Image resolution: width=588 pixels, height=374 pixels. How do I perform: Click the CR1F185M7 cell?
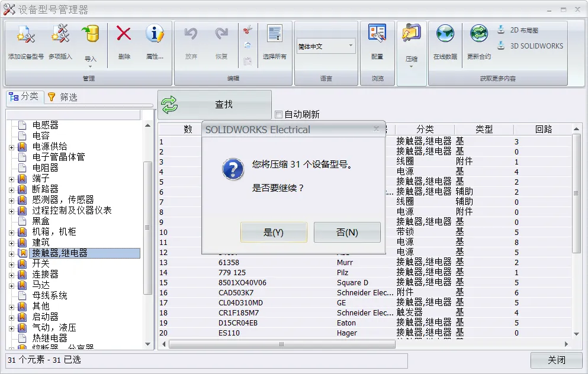239,313
